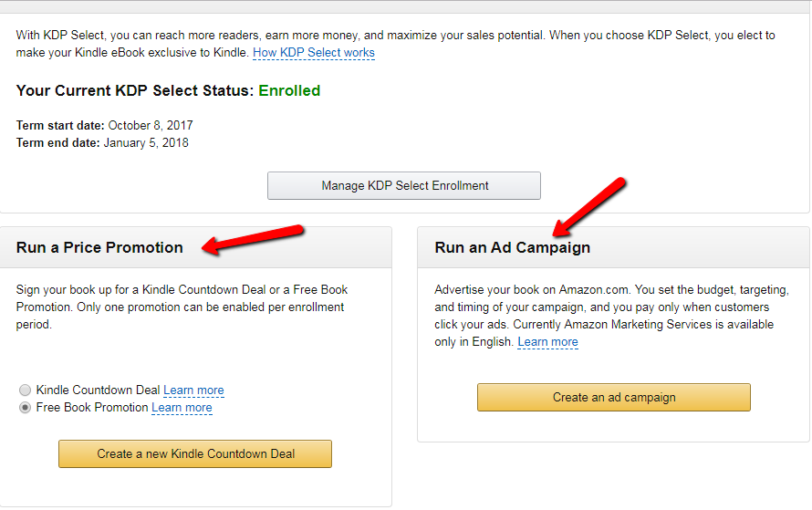Click the term start date October 8, 2017
The height and width of the screenshot is (510, 812).
(151, 125)
